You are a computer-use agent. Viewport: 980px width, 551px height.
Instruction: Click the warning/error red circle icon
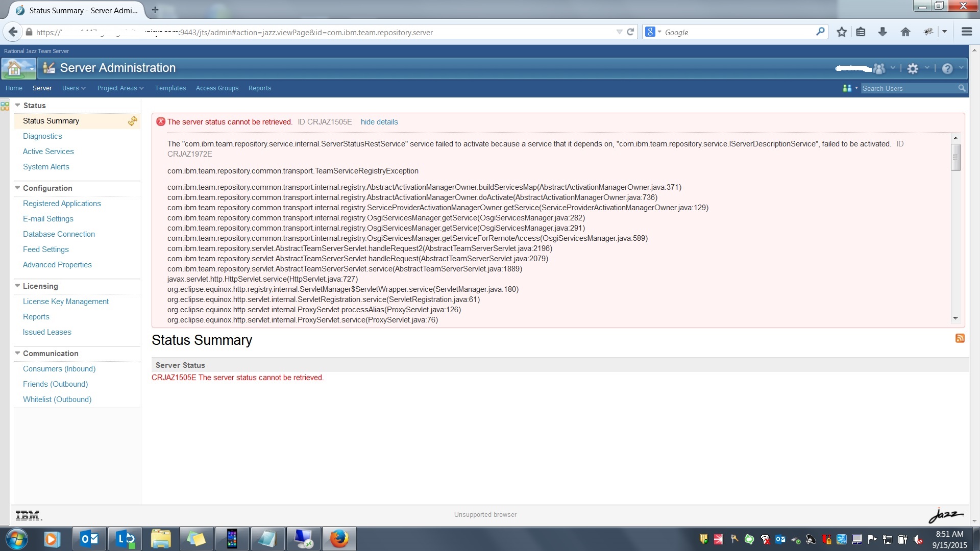pyautogui.click(x=160, y=122)
